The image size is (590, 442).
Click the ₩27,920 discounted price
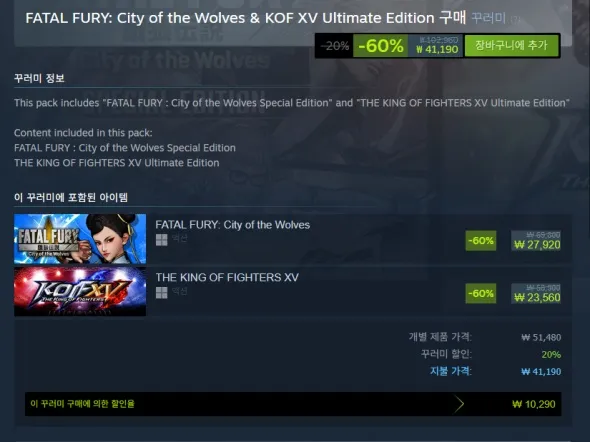[x=537, y=245]
